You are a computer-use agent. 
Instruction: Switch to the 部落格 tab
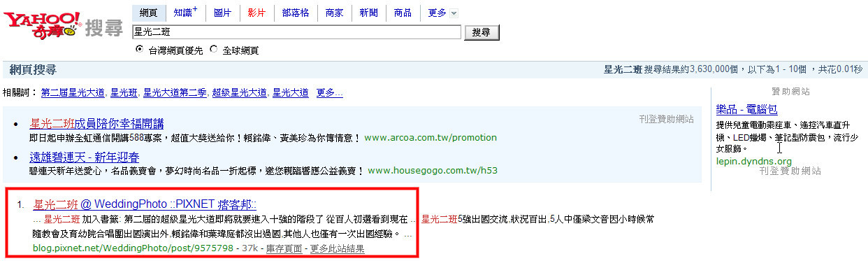296,13
